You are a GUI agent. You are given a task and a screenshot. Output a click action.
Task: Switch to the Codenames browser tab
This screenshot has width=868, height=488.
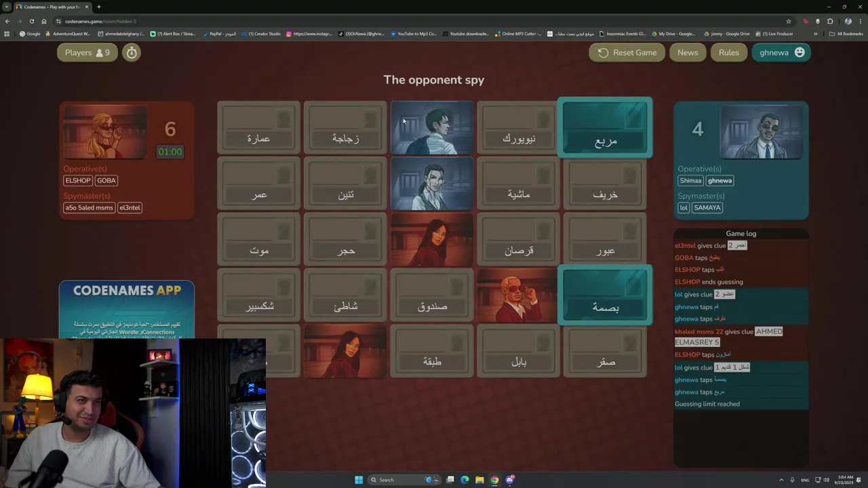pos(52,7)
